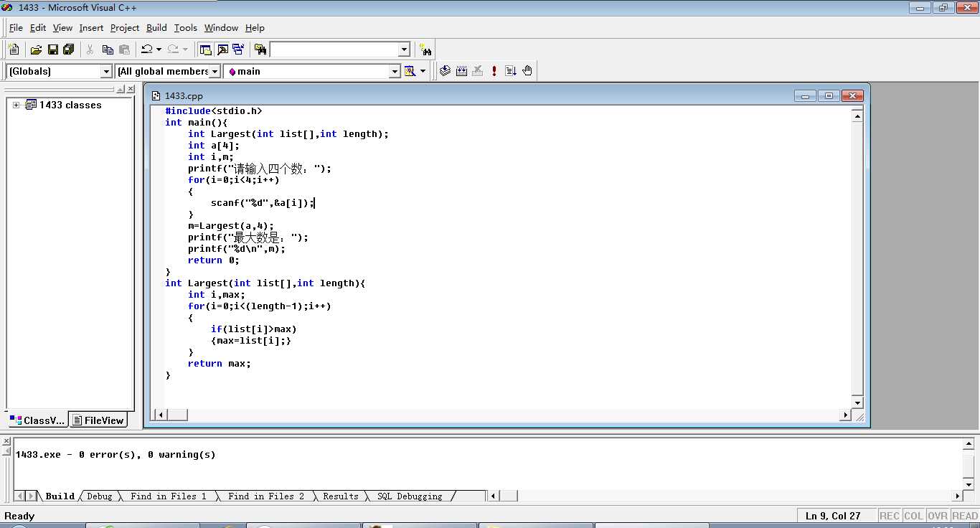Click the code editor scroll-right arrow
This screenshot has width=980, height=528.
point(845,415)
